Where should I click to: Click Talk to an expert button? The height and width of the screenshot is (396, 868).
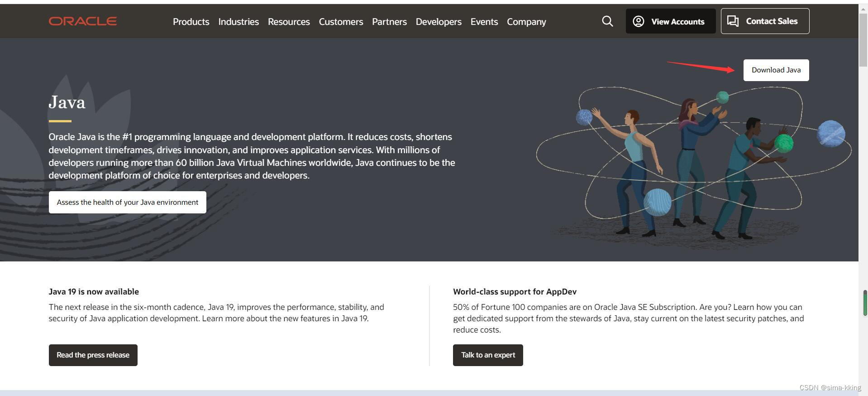[x=488, y=355]
